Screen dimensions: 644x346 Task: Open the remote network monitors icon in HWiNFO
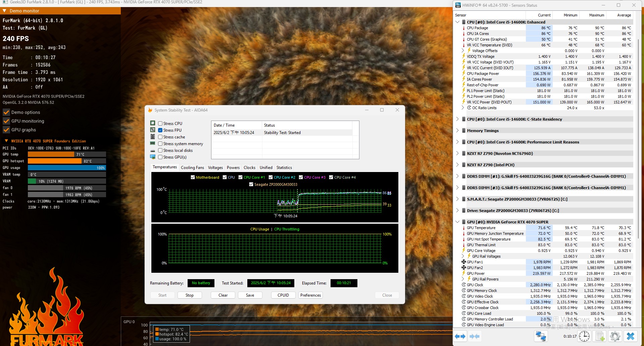click(x=541, y=336)
